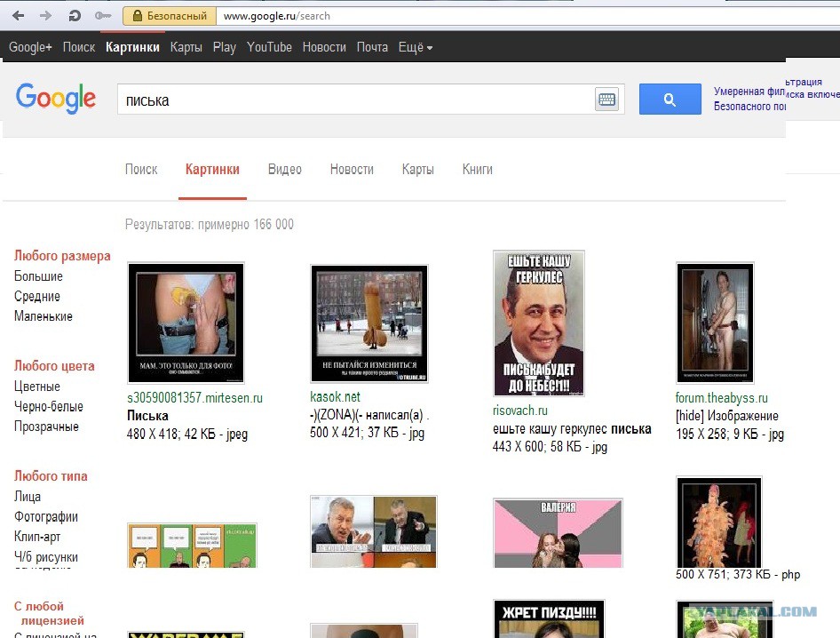Click the key icon in the address bar

(103, 15)
